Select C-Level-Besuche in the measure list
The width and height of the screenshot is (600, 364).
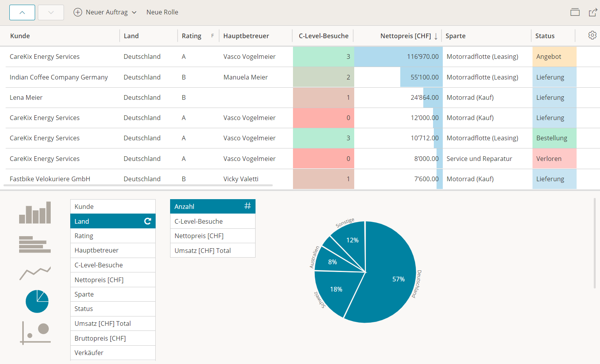click(x=213, y=221)
